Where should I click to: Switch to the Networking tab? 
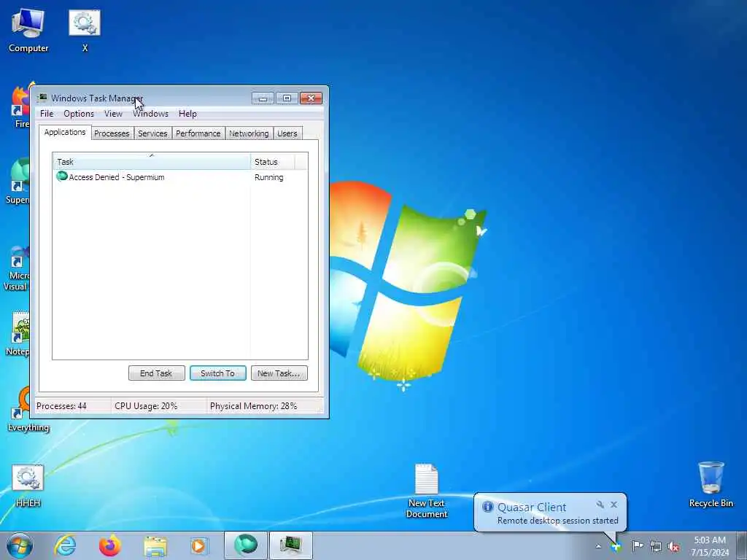coord(249,133)
